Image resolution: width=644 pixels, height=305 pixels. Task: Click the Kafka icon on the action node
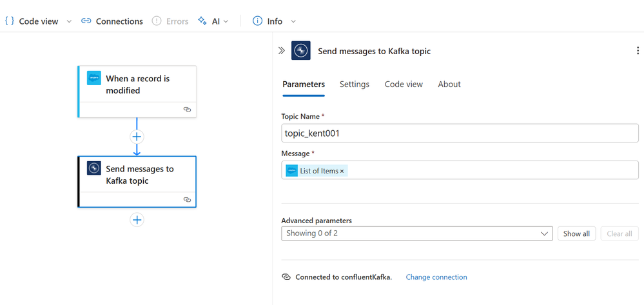click(94, 168)
